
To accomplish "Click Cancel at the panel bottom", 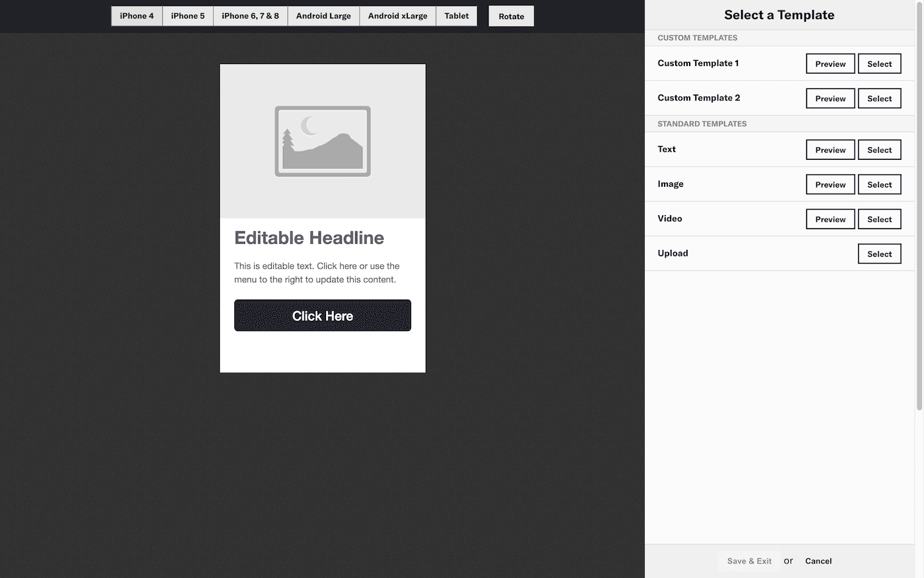I will [818, 561].
